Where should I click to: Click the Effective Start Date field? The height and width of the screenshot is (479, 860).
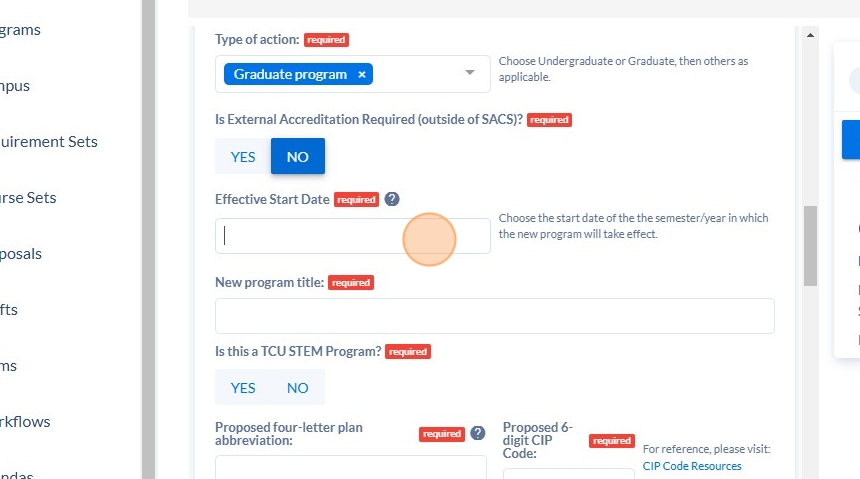click(x=353, y=236)
